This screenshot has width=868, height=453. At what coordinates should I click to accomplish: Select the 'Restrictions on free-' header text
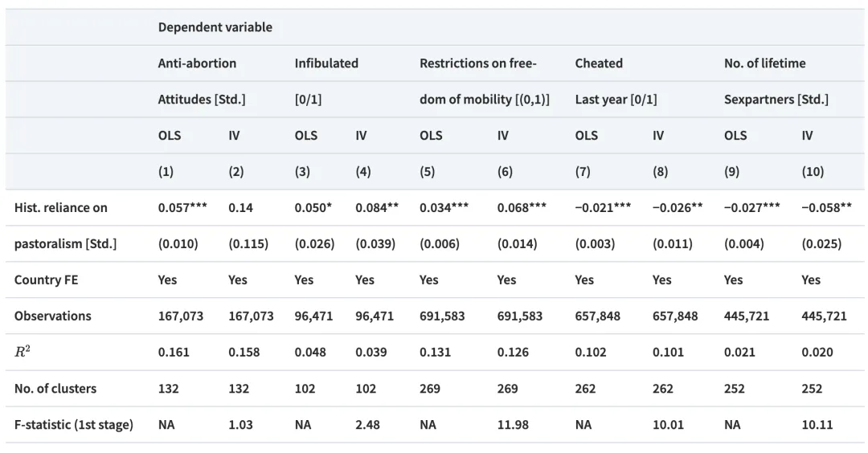point(477,63)
